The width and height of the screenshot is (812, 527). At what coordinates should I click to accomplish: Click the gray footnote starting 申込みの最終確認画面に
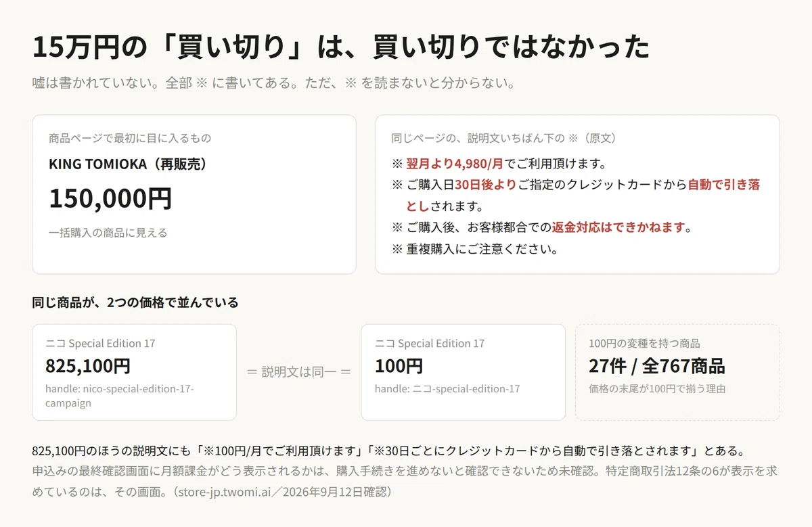click(404, 481)
